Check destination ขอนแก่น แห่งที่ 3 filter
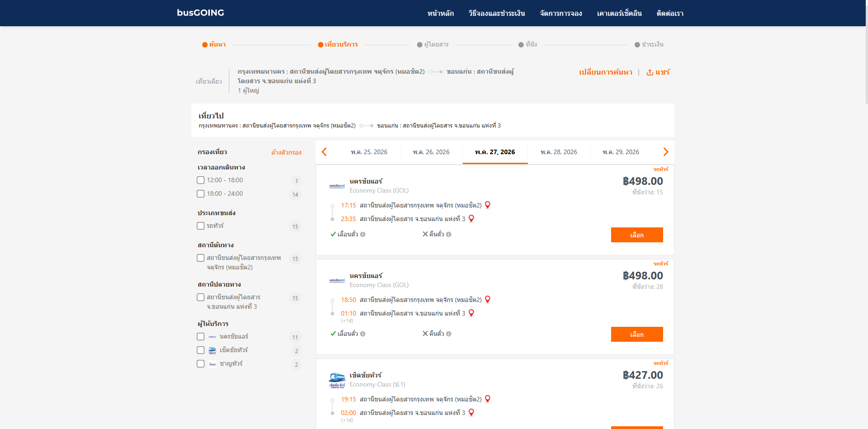Viewport: 868px width, 429px height. coord(201,297)
